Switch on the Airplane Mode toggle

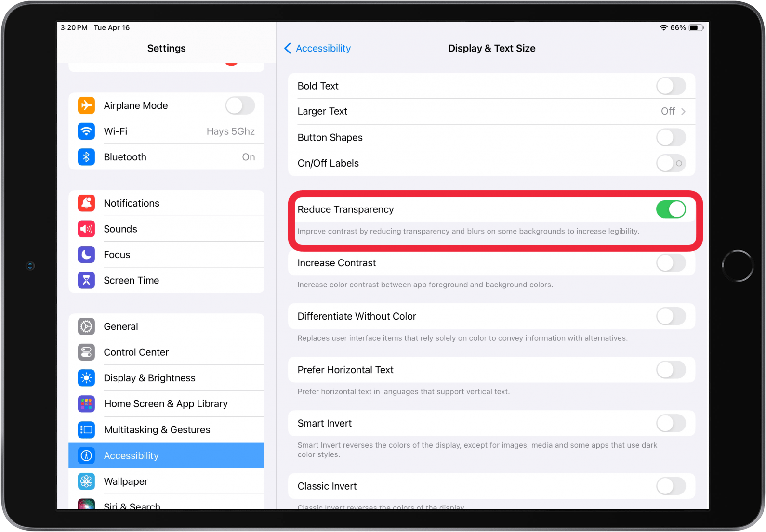[240, 105]
